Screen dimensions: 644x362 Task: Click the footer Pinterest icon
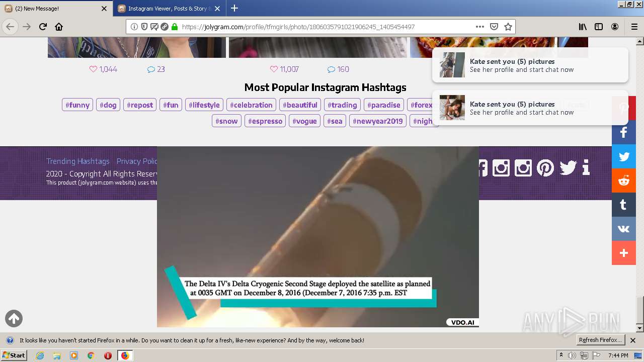coord(545,167)
